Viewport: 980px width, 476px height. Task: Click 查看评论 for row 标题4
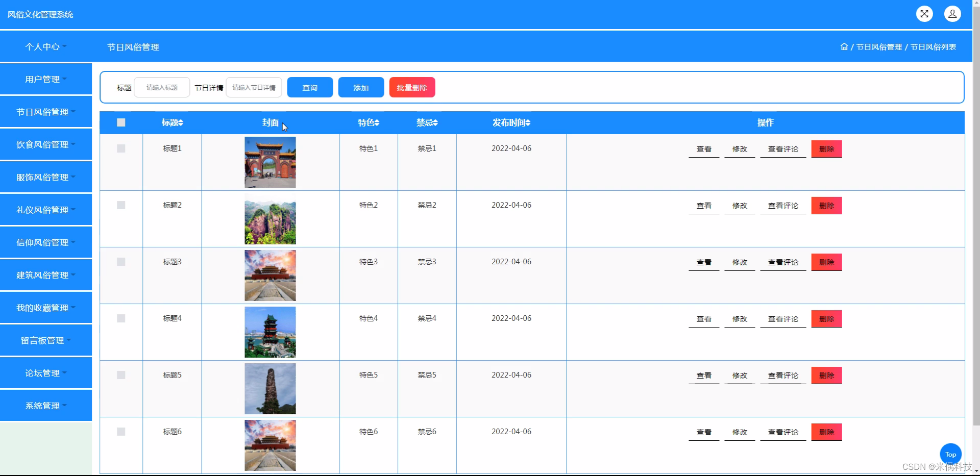(x=783, y=319)
